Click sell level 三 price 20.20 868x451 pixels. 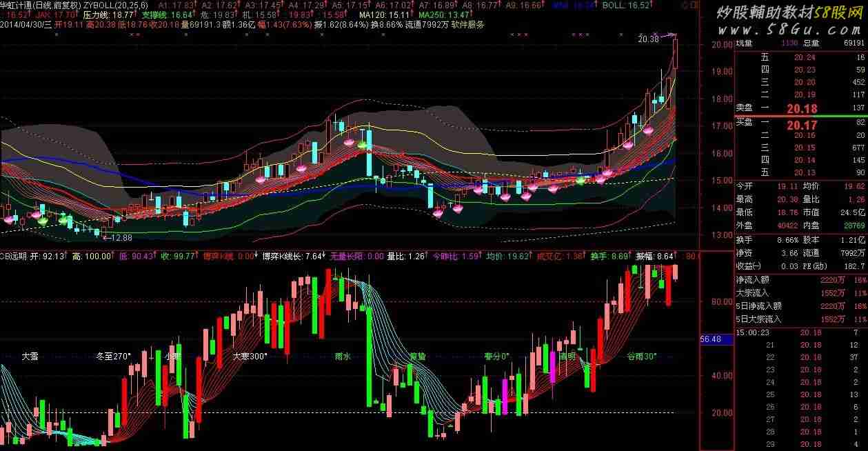point(805,82)
